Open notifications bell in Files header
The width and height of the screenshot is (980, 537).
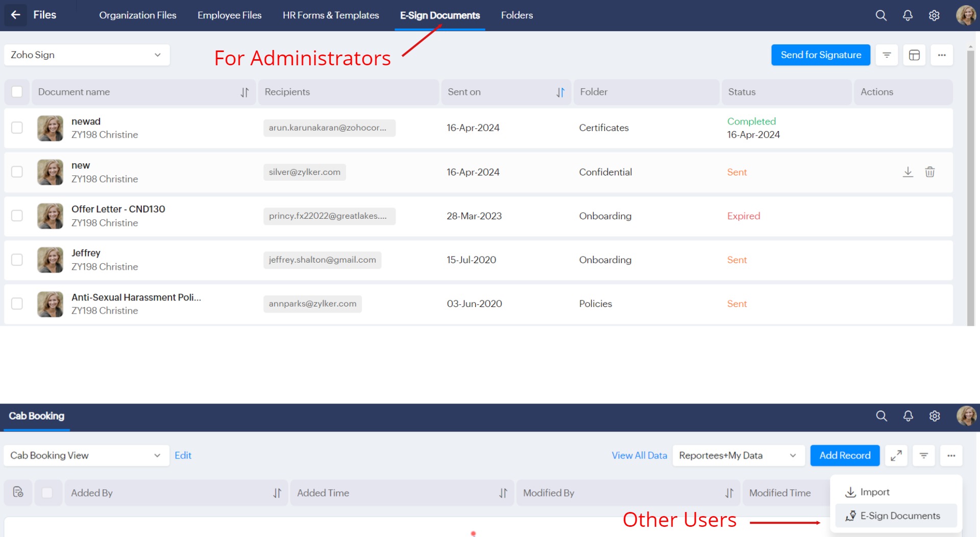point(908,15)
